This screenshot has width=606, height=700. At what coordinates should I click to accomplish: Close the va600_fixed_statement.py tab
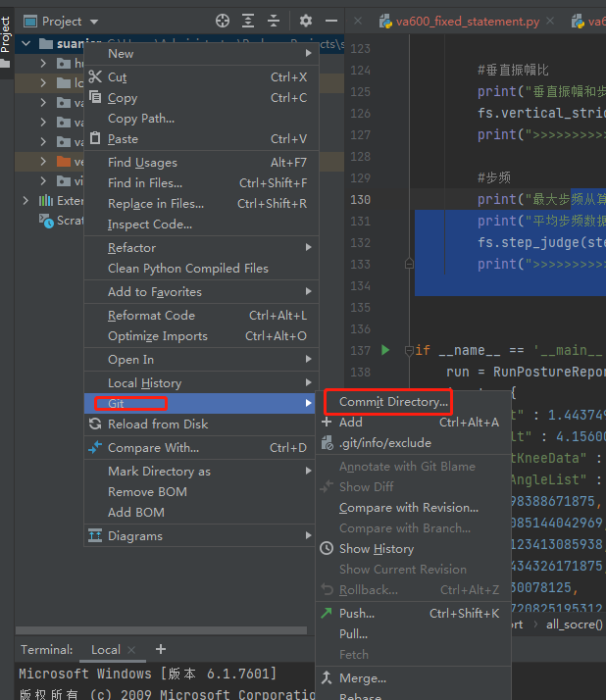pos(550,21)
